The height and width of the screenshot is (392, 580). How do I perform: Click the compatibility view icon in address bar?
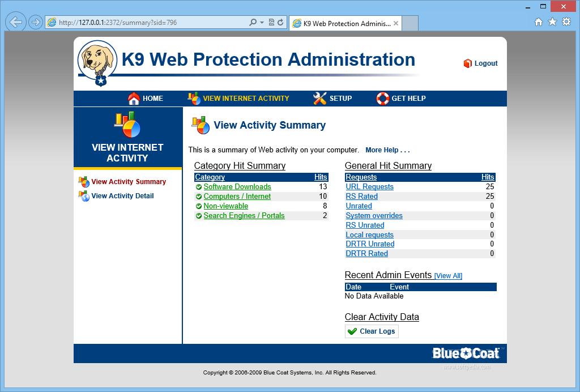pyautogui.click(x=271, y=22)
